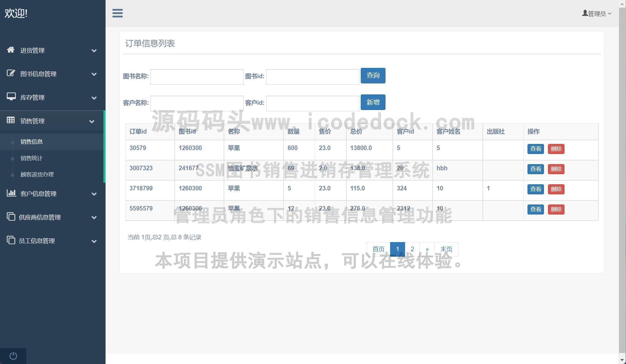Screen dimensions: 626x364
Task: Click the monitor icon beside 库存管理
Action: pyautogui.click(x=11, y=97)
